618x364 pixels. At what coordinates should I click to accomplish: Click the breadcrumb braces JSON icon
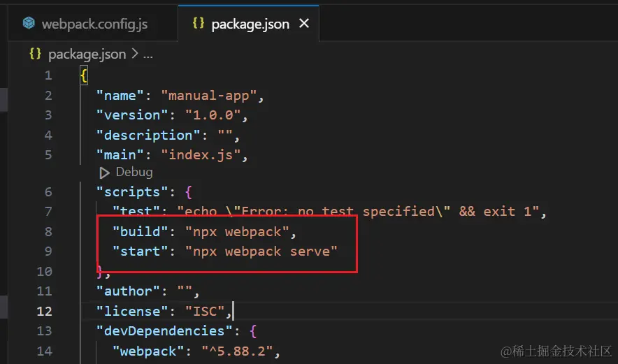[x=35, y=54]
